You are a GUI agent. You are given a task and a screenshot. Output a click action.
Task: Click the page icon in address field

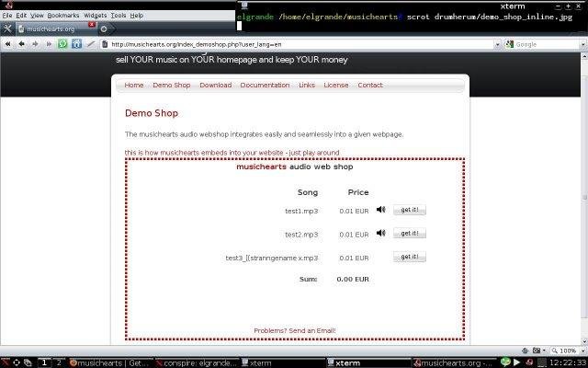coord(106,44)
